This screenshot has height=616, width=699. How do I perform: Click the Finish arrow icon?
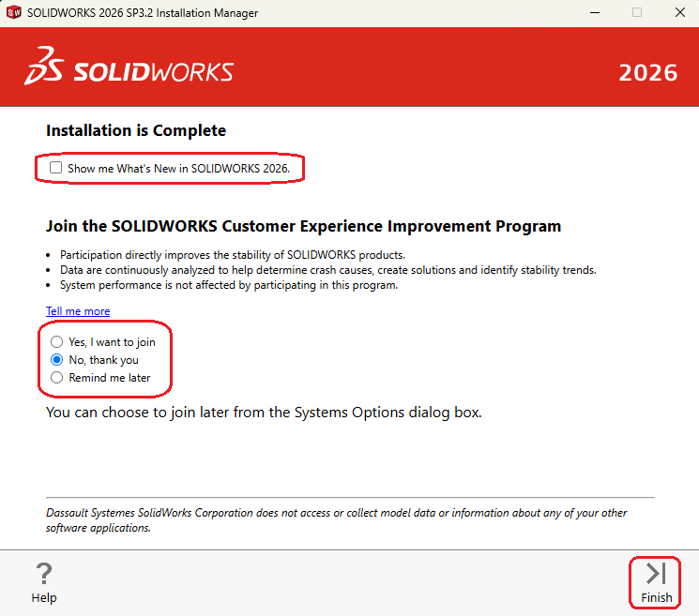point(656,573)
